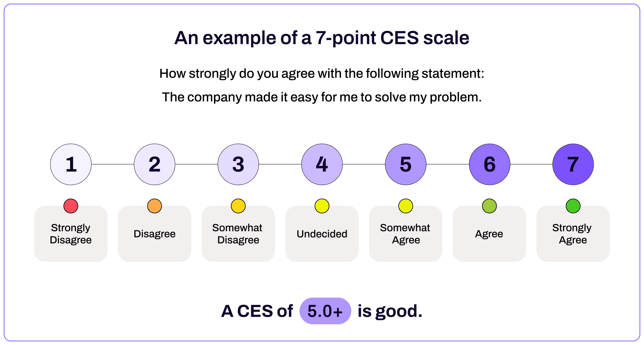
Task: Select scale point number 1 circle
Action: [x=71, y=164]
